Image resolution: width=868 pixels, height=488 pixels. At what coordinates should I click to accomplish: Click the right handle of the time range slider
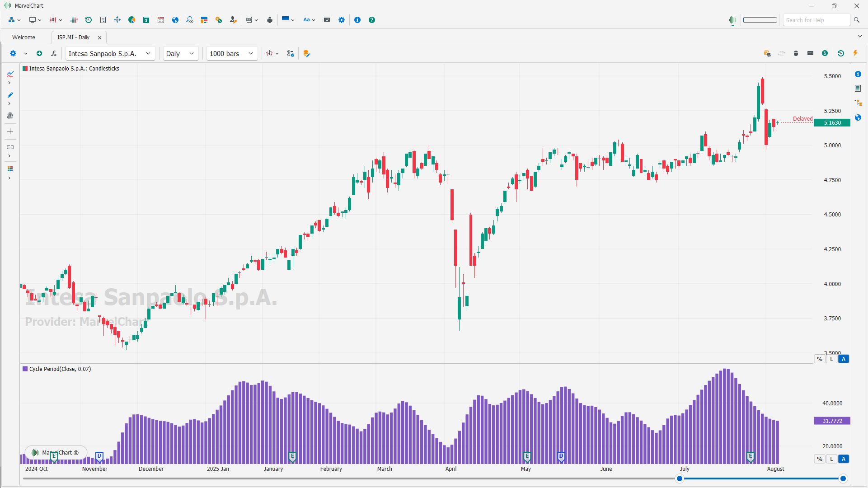pyautogui.click(x=843, y=479)
